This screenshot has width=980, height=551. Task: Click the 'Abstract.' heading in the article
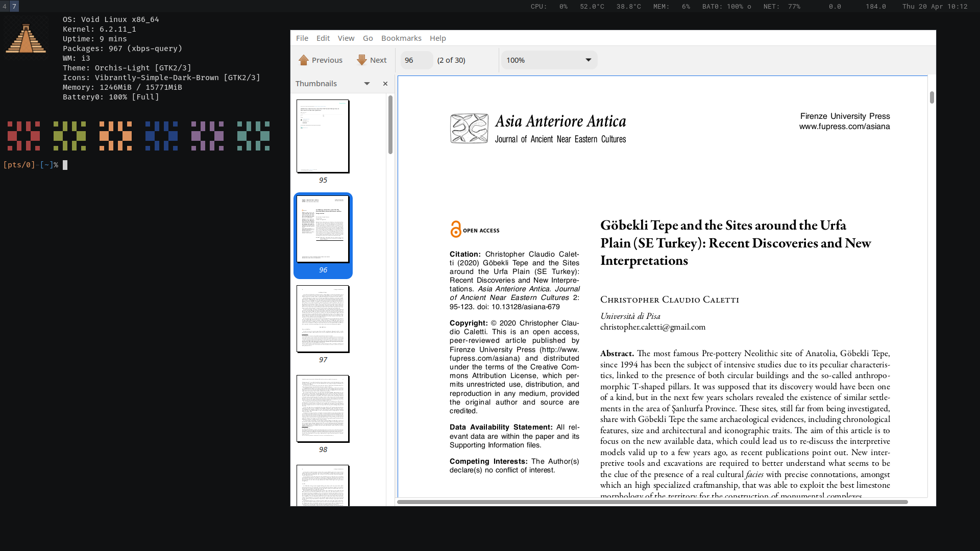point(617,354)
